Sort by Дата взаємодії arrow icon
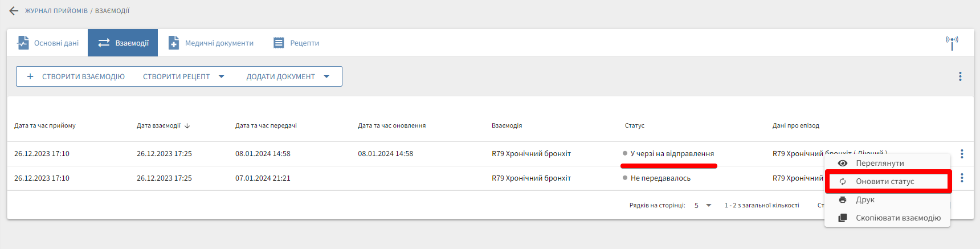This screenshot has height=249, width=980. (x=187, y=126)
